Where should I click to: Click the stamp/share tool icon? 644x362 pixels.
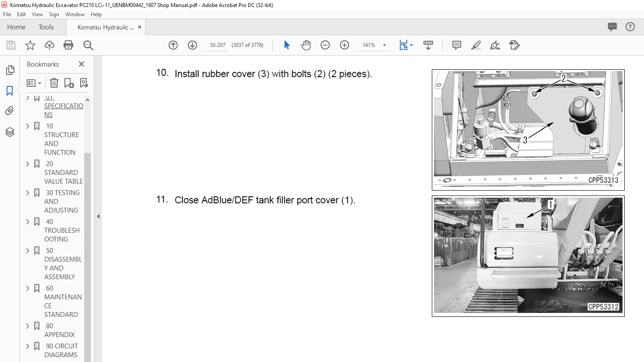[515, 45]
